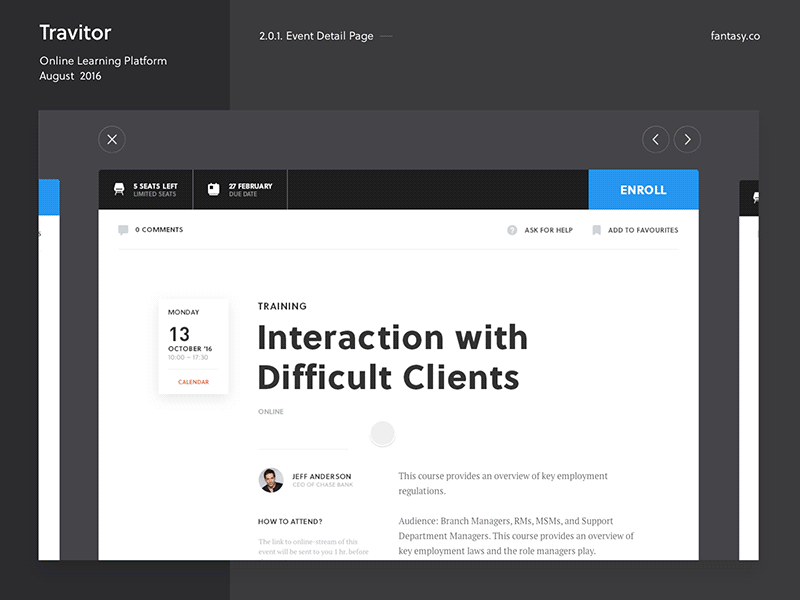Click Jeff Anderson's profile photo

pyautogui.click(x=271, y=480)
